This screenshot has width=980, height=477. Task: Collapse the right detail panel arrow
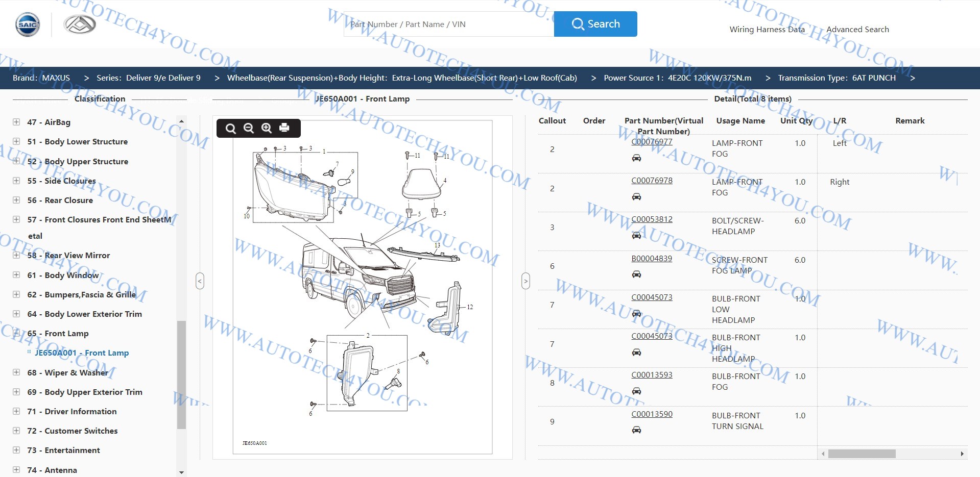525,281
